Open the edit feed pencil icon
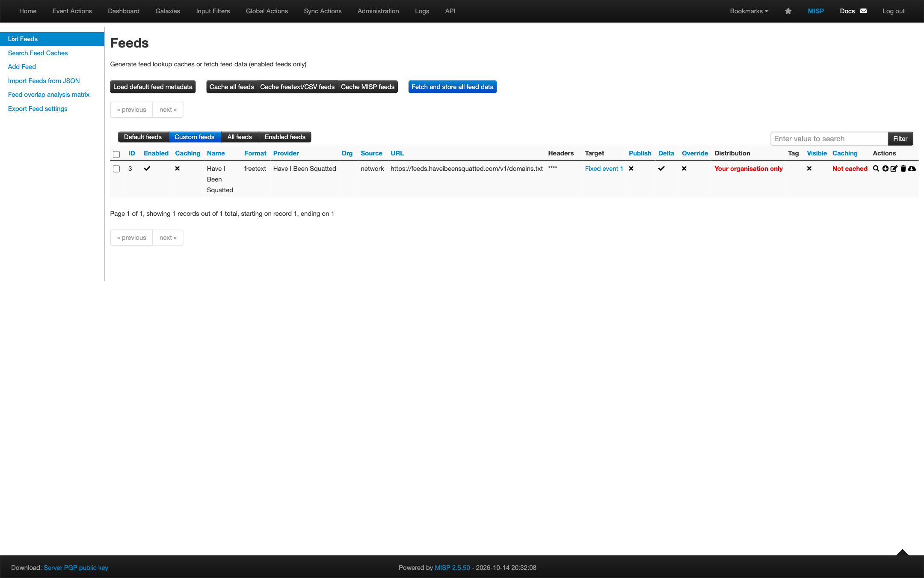 [894, 169]
